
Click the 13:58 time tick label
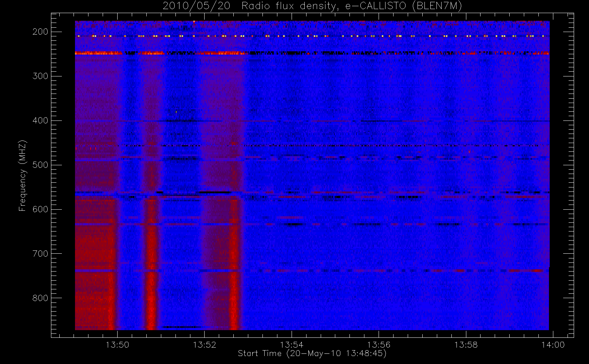tap(466, 345)
